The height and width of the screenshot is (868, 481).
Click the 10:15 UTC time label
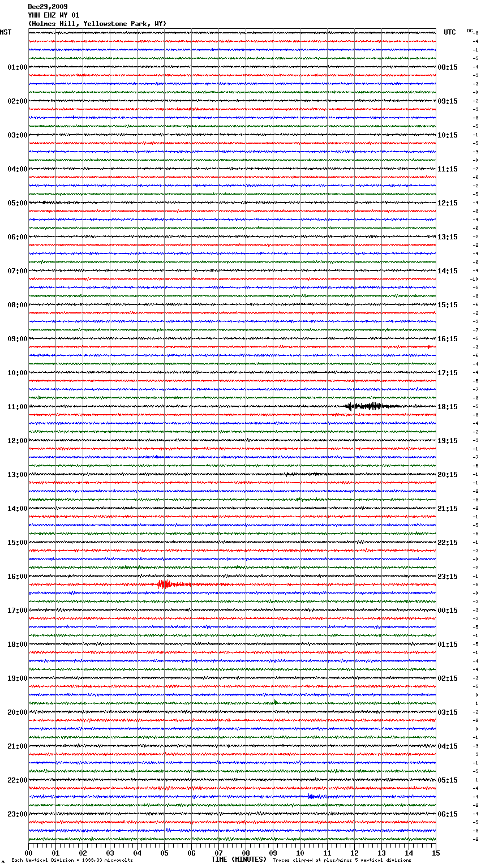pyautogui.click(x=448, y=135)
